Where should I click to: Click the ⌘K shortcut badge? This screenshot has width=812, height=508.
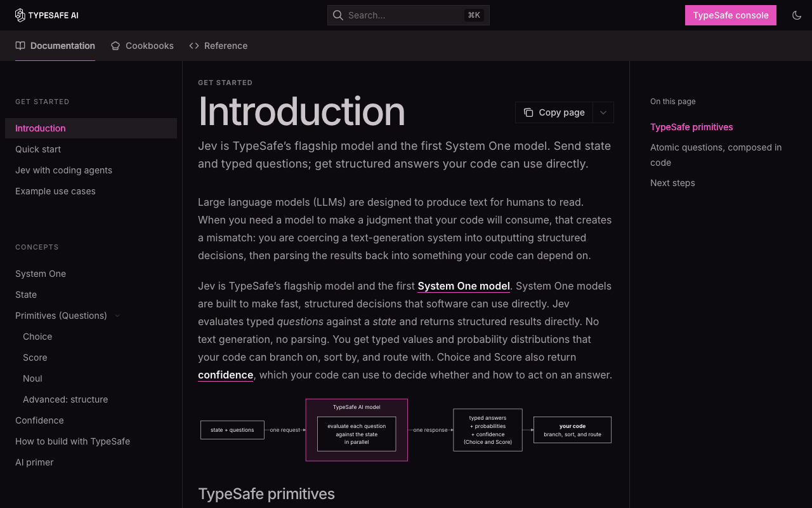tap(474, 15)
